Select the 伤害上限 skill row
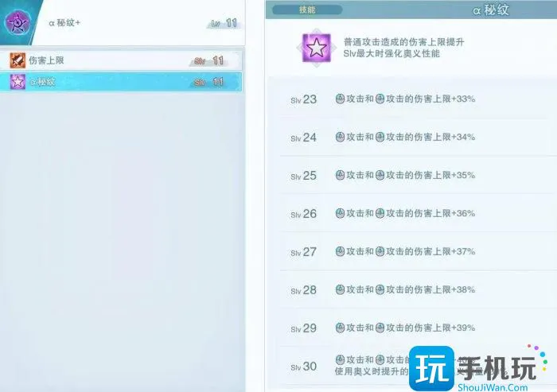557x392 pixels. [121, 60]
